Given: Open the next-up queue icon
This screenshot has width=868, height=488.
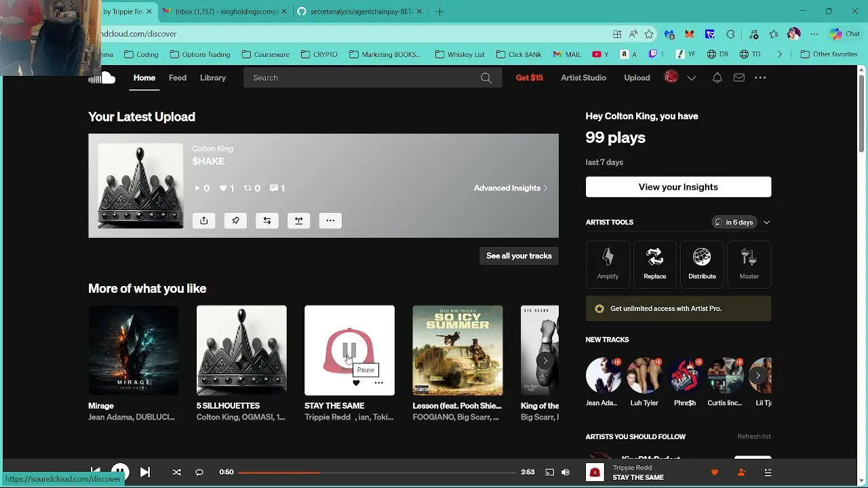Looking at the screenshot, I should pos(768,472).
